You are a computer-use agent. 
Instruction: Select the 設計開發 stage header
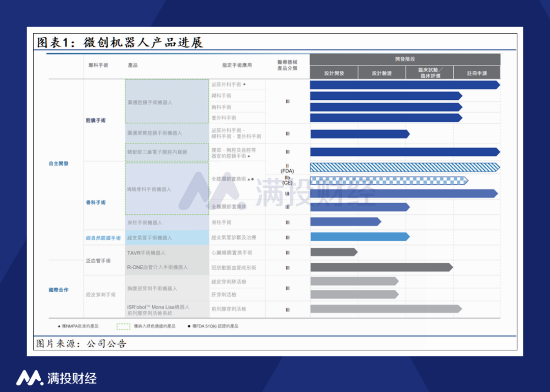tap(334, 73)
